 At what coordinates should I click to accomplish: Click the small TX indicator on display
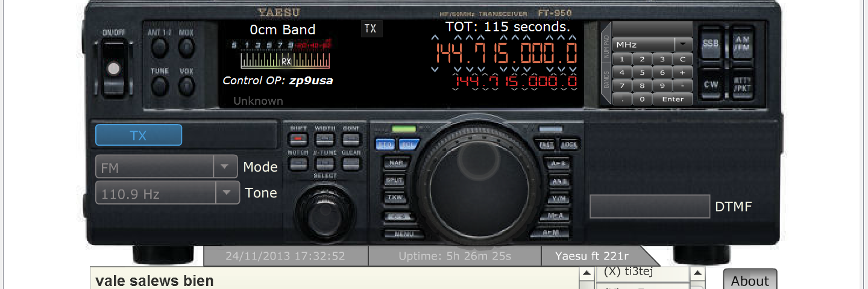(371, 28)
